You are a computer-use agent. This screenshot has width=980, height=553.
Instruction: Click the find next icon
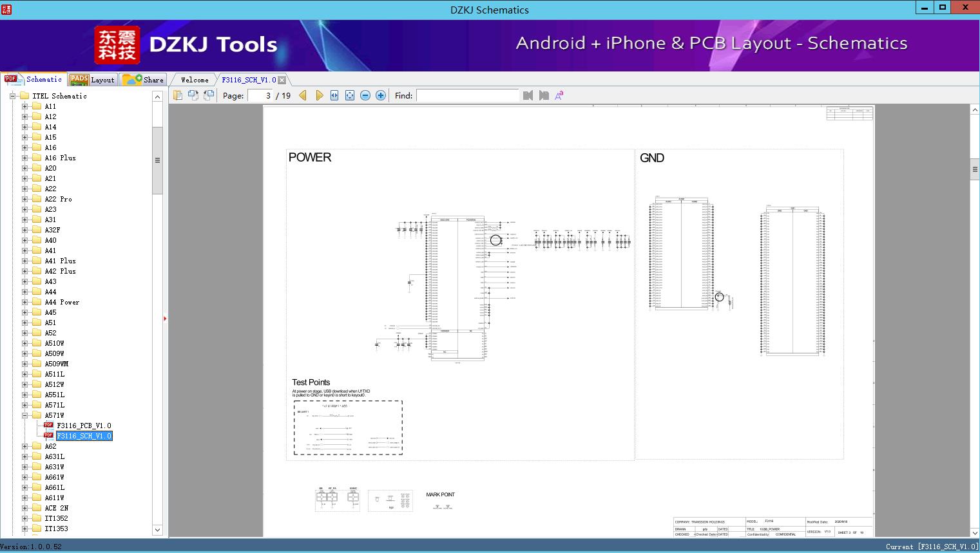[544, 95]
